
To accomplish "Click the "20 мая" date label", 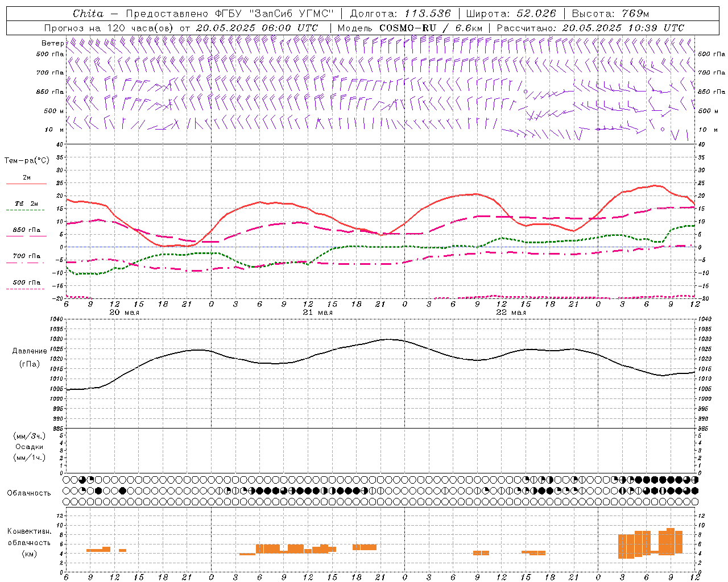I will coord(124,312).
